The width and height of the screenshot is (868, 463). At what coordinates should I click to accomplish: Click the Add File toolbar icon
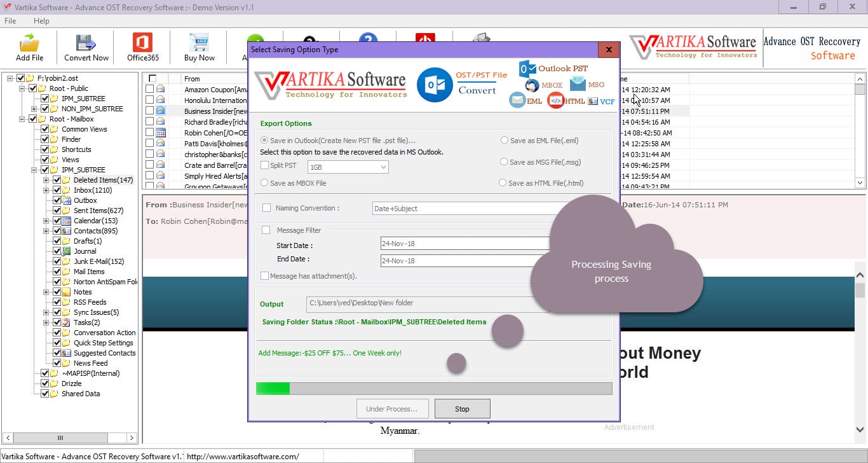tap(29, 43)
